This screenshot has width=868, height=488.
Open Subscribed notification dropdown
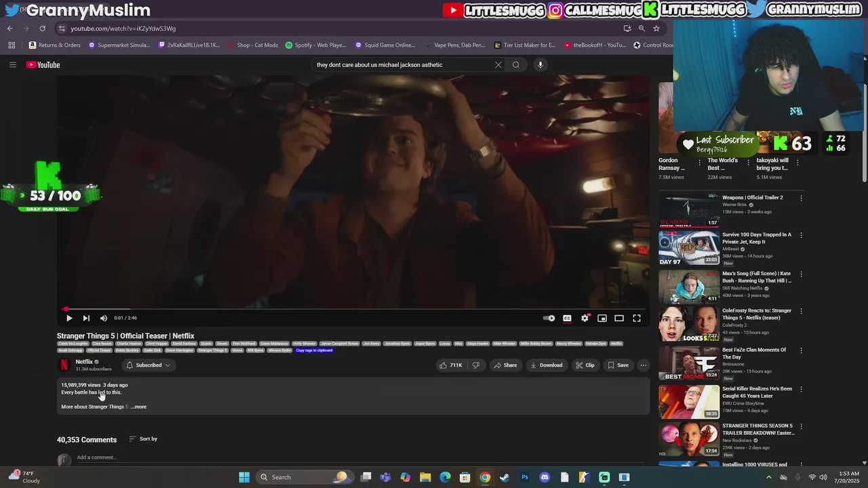click(149, 365)
